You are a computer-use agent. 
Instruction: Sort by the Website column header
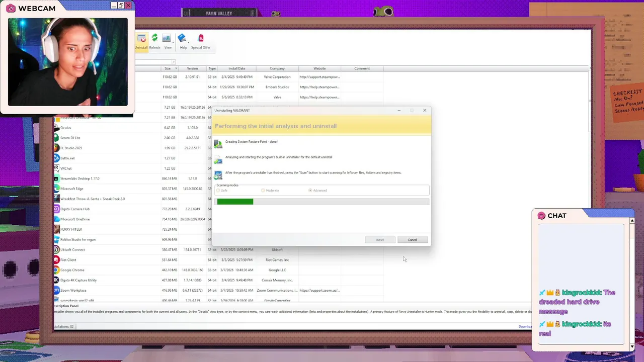pos(319,68)
